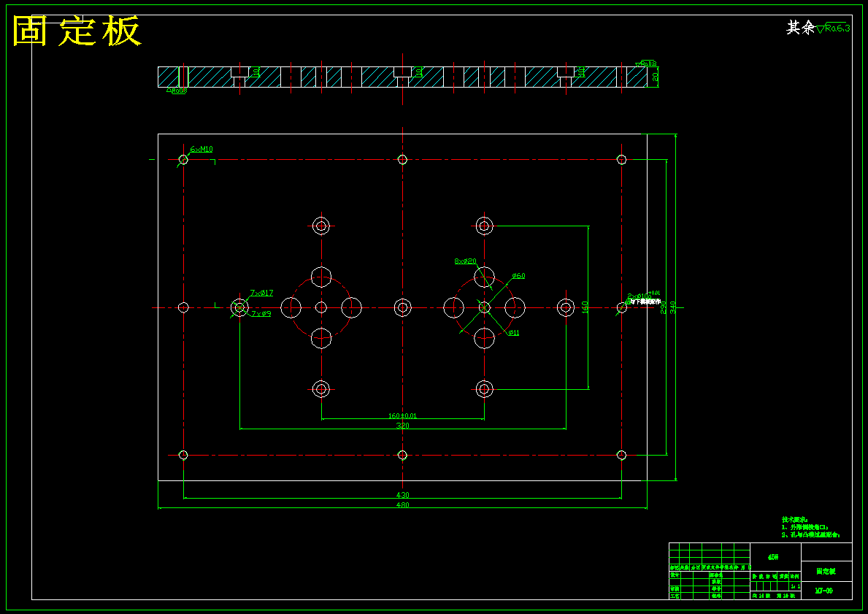Click the yellow 固定板 drawing title
This screenshot has width=868, height=614.
tap(77, 31)
